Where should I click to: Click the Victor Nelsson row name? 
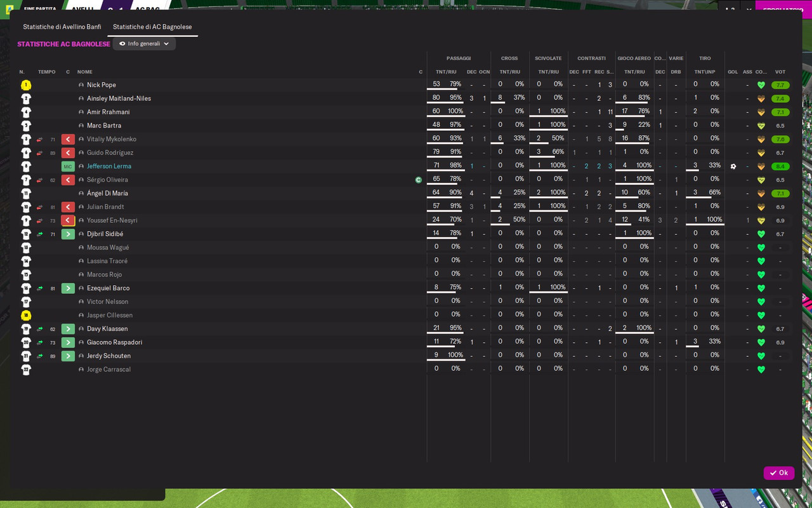click(x=107, y=302)
